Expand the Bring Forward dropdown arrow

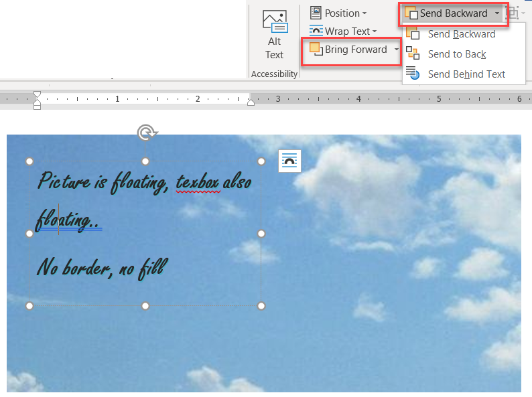[x=396, y=50]
